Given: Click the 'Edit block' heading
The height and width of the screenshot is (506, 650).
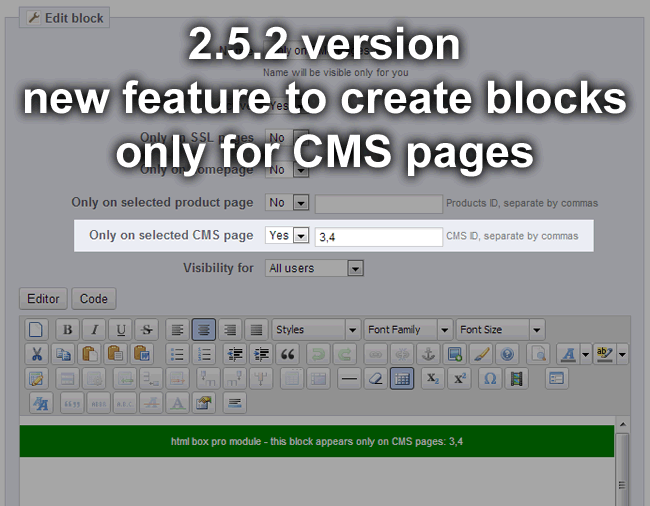Looking at the screenshot, I should click(x=65, y=18).
